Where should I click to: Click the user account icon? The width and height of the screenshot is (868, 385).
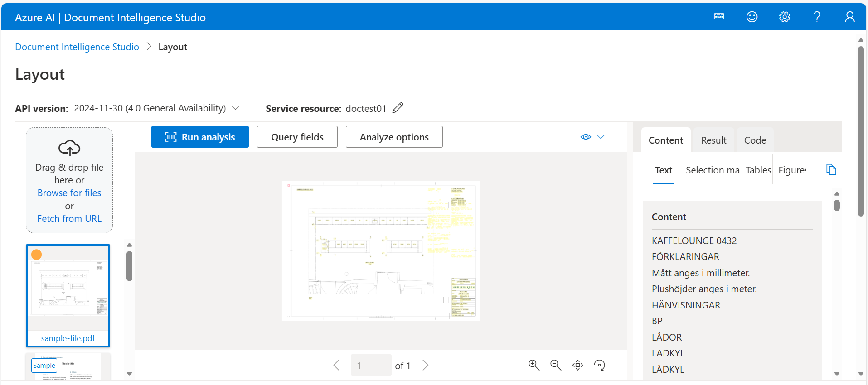click(850, 17)
